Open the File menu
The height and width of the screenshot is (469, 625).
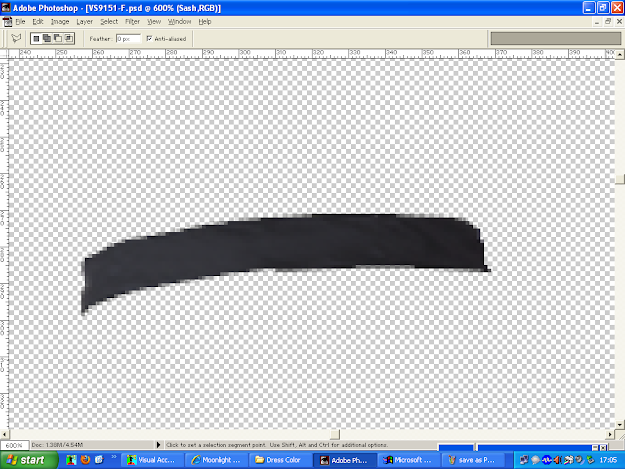(20, 22)
